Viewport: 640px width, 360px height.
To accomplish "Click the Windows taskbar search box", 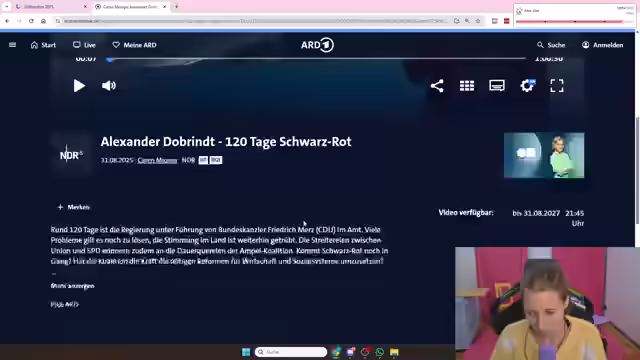I will click(x=291, y=352).
